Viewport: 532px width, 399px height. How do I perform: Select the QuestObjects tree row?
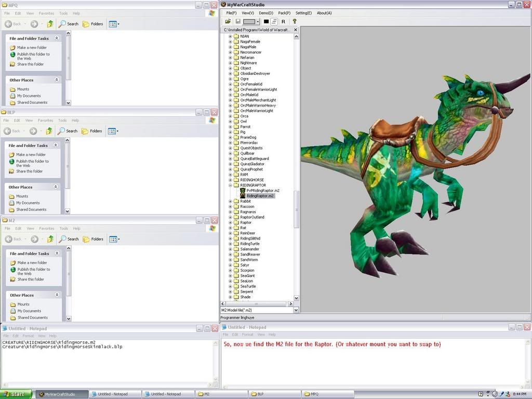[251, 148]
